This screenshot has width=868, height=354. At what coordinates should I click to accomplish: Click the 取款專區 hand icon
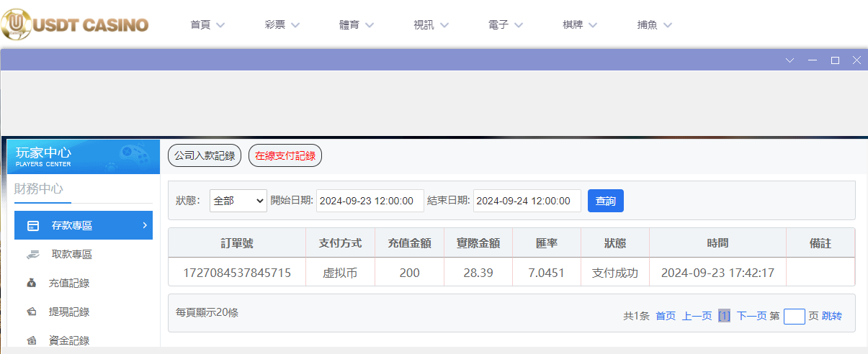(33, 254)
